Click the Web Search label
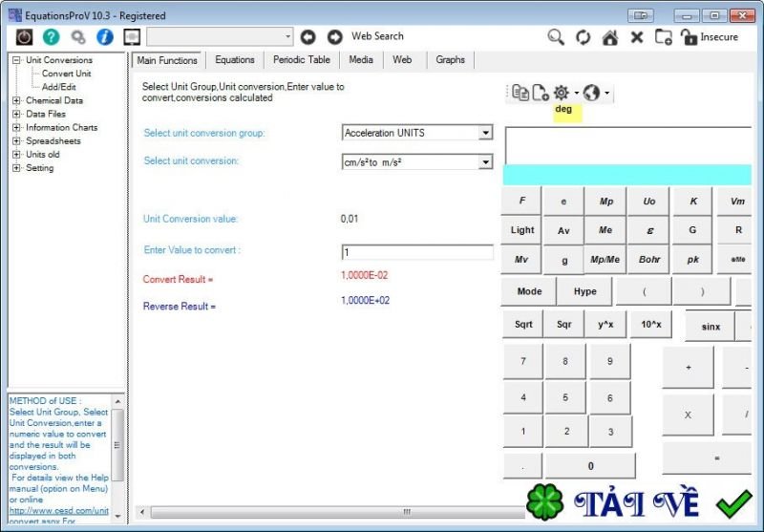The image size is (764, 532). pos(377,36)
